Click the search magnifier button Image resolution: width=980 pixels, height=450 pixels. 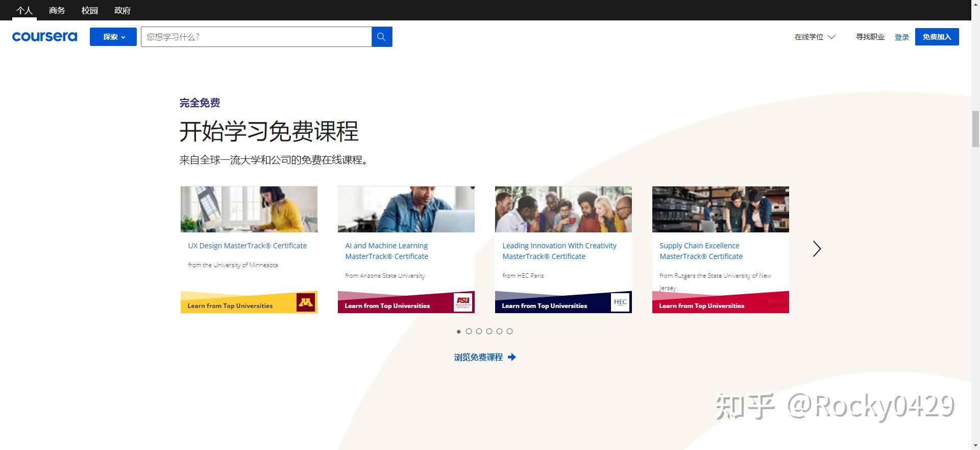(x=381, y=37)
